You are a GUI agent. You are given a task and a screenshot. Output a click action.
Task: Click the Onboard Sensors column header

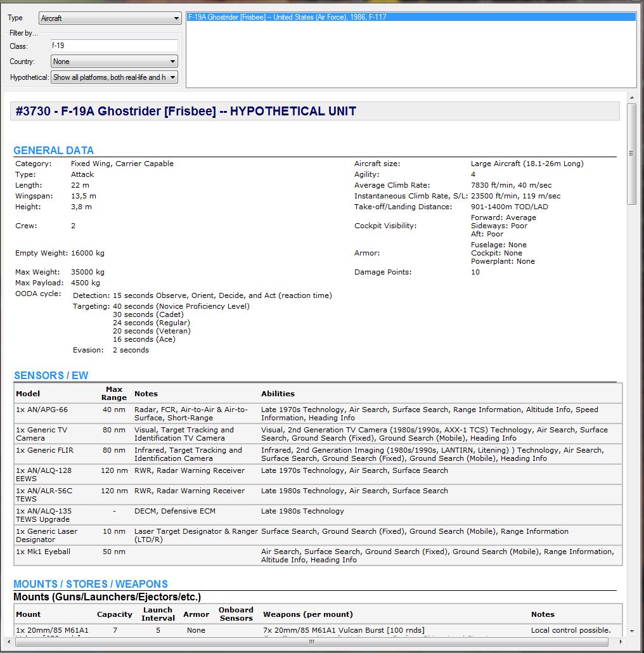pos(236,614)
